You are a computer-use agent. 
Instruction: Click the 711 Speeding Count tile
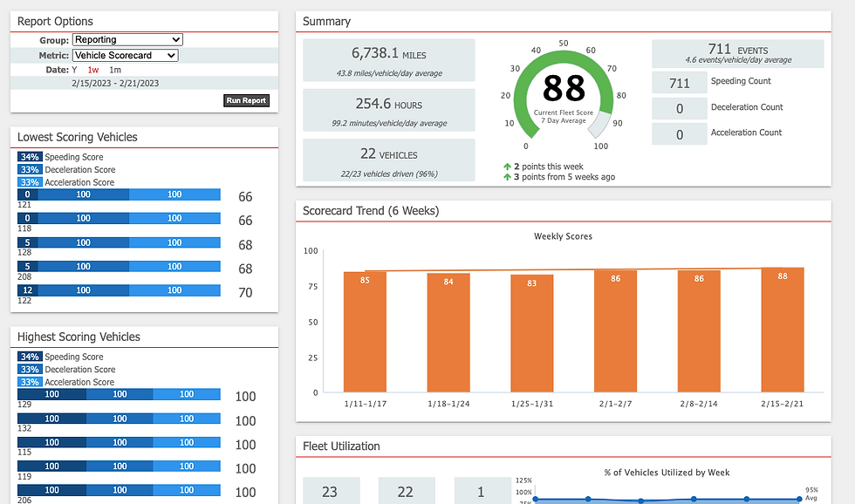click(x=680, y=83)
